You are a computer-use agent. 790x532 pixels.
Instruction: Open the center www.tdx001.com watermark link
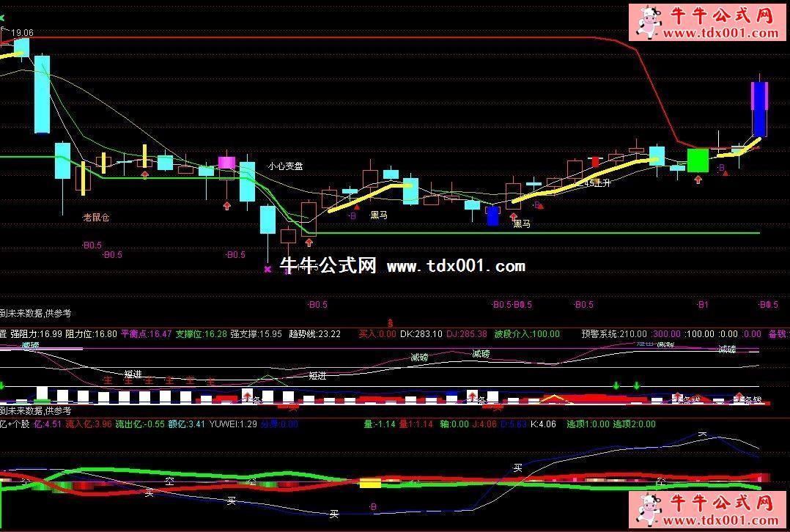coord(455,266)
